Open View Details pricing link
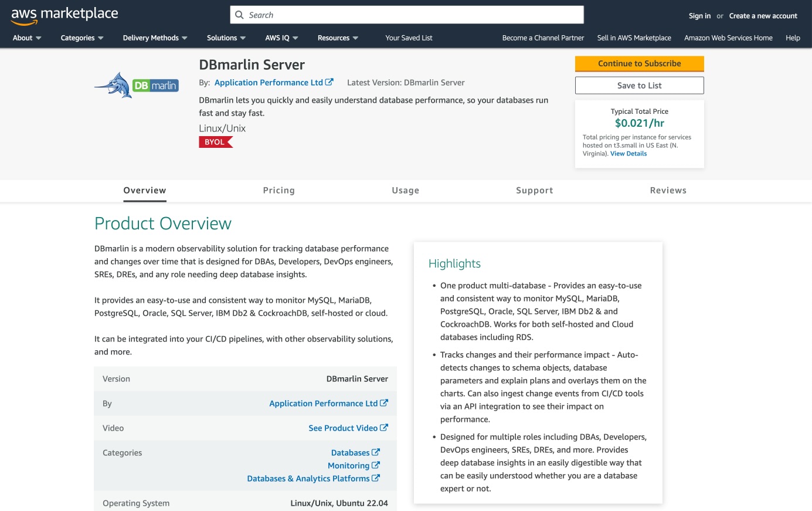The image size is (812, 511). point(628,154)
